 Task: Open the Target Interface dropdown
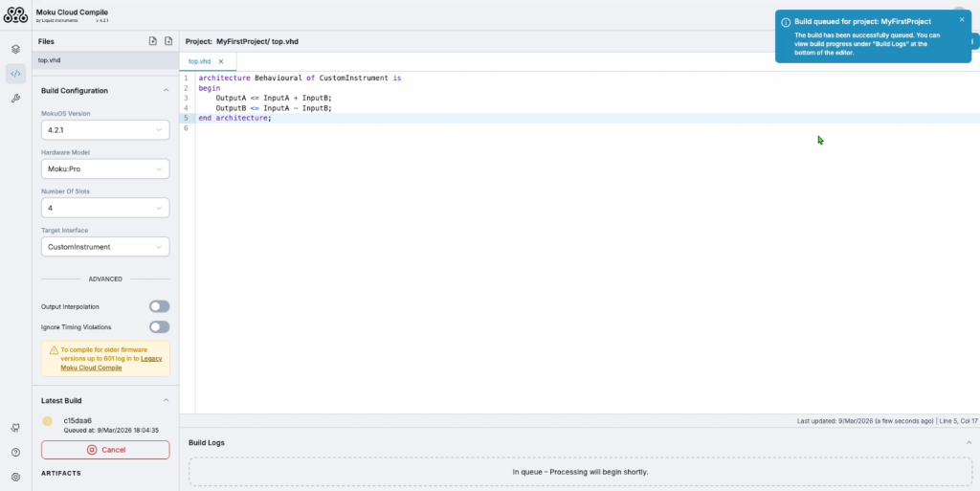click(x=105, y=247)
